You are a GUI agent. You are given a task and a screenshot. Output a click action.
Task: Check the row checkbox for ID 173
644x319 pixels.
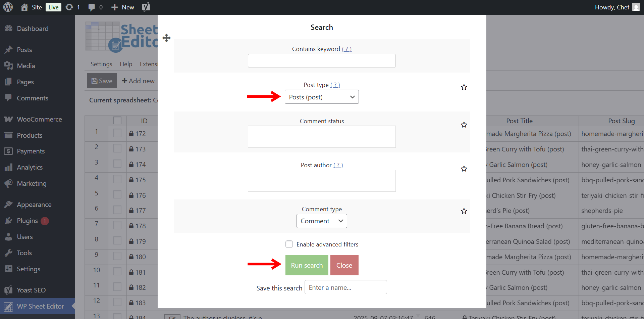117,148
